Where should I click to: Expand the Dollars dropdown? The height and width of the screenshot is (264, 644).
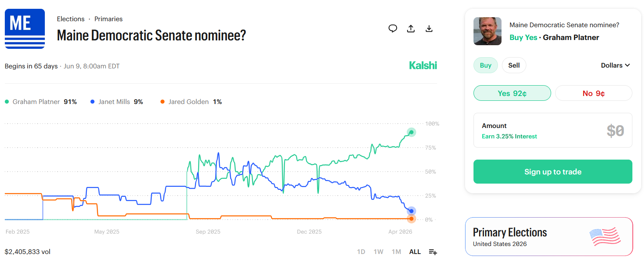pyautogui.click(x=615, y=65)
